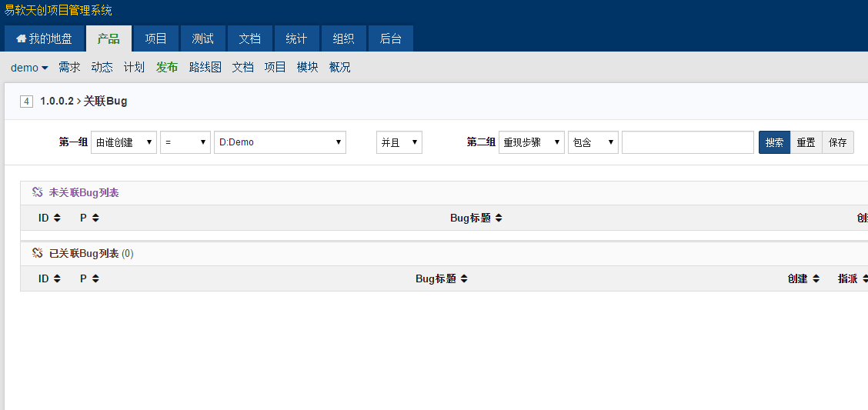Open the 文档 main tab
The height and width of the screenshot is (410, 868).
point(249,38)
